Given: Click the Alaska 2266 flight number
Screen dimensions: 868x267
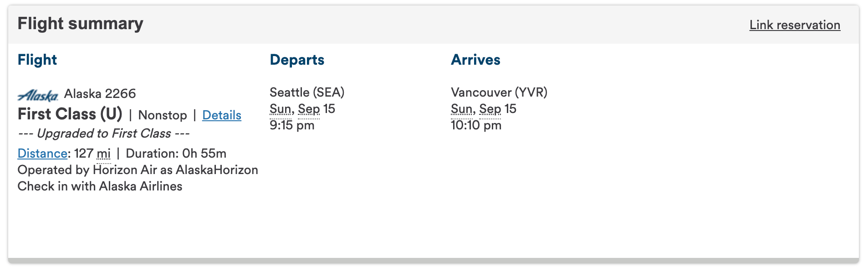Looking at the screenshot, I should tap(100, 94).
